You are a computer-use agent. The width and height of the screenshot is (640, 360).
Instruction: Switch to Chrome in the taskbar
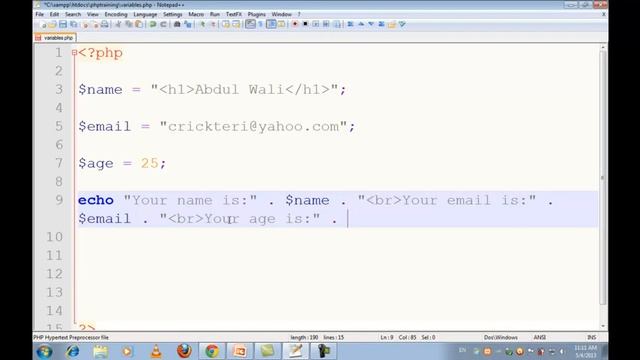point(212,351)
